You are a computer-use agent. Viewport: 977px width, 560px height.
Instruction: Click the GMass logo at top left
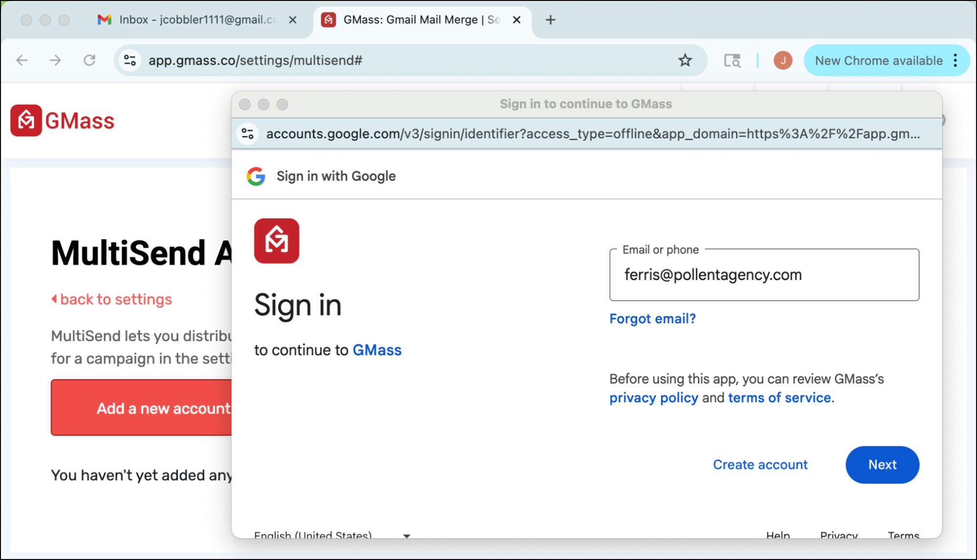(63, 121)
